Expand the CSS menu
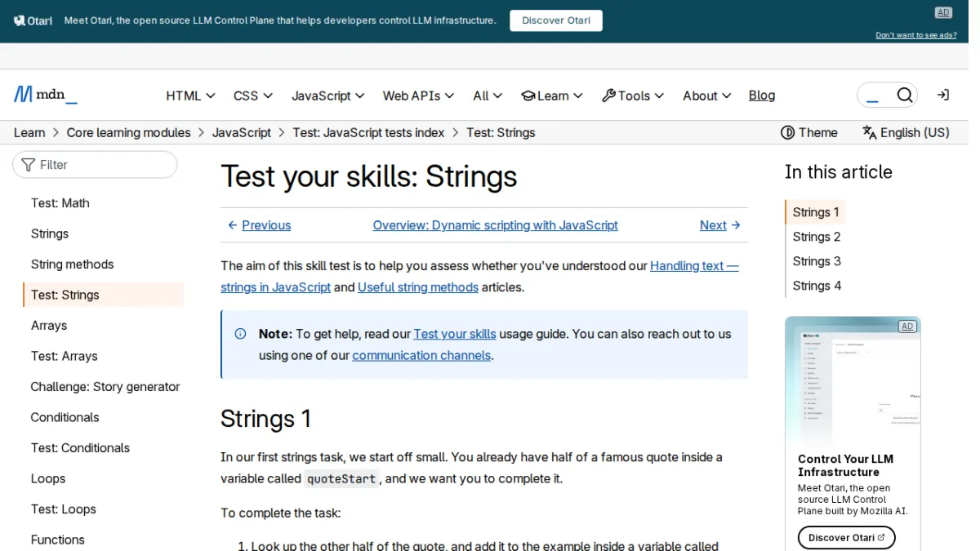 (x=253, y=96)
